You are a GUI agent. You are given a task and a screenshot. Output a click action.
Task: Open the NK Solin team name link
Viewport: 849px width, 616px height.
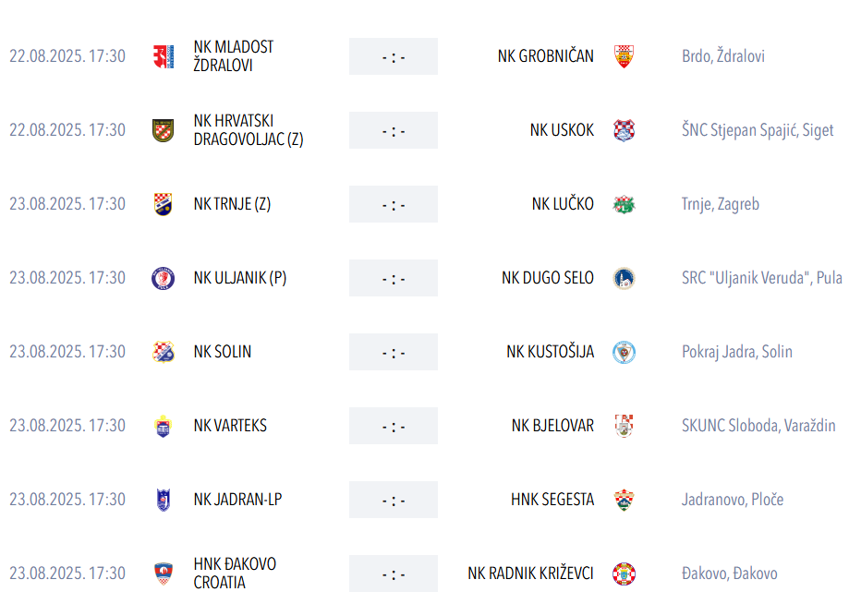pyautogui.click(x=223, y=352)
